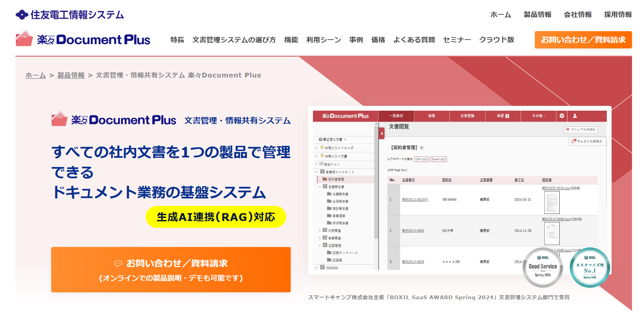This screenshot has width=644, height=319.
Task: Click the book icon on マニュアルを読む button
Action: [x=567, y=130]
